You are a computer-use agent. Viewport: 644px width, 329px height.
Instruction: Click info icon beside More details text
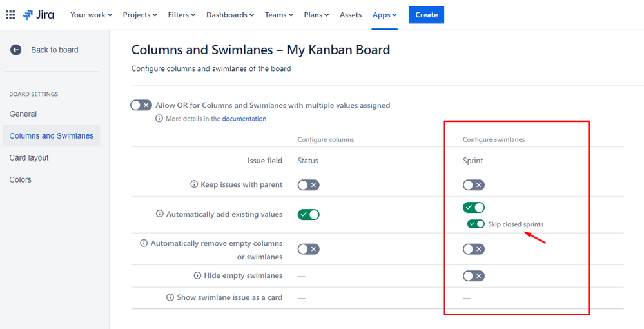159,119
